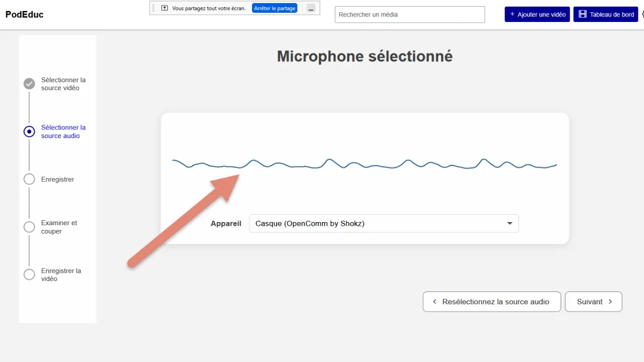Viewport: 644px width, 362px height.
Task: Click the plus icon in Ajouter une vidéo
Action: point(512,14)
